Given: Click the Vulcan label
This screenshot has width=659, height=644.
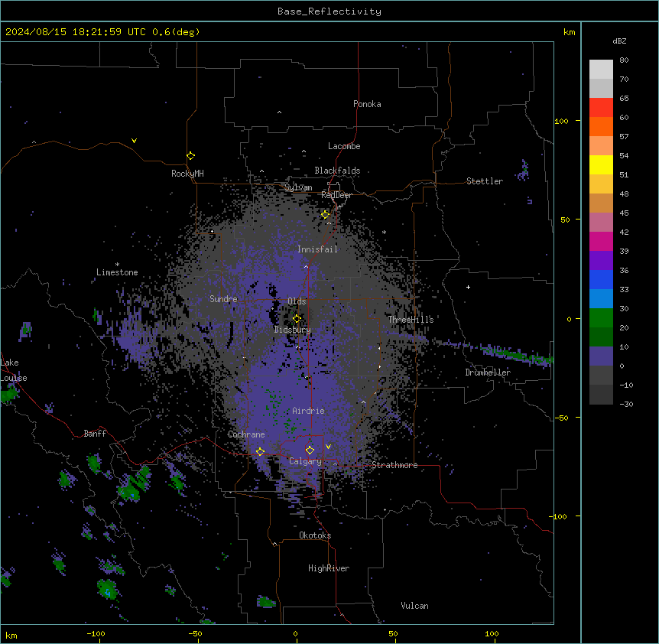Looking at the screenshot, I should point(414,606).
